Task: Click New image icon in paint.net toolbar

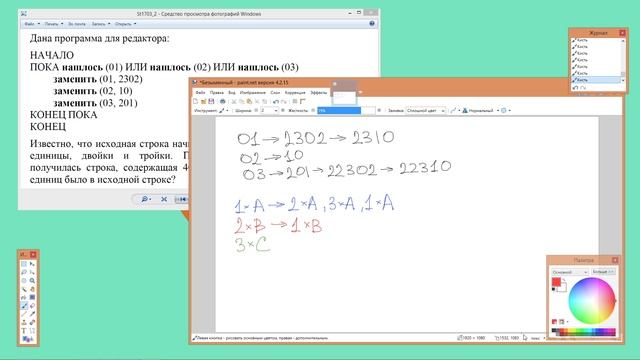Action: click(x=196, y=101)
